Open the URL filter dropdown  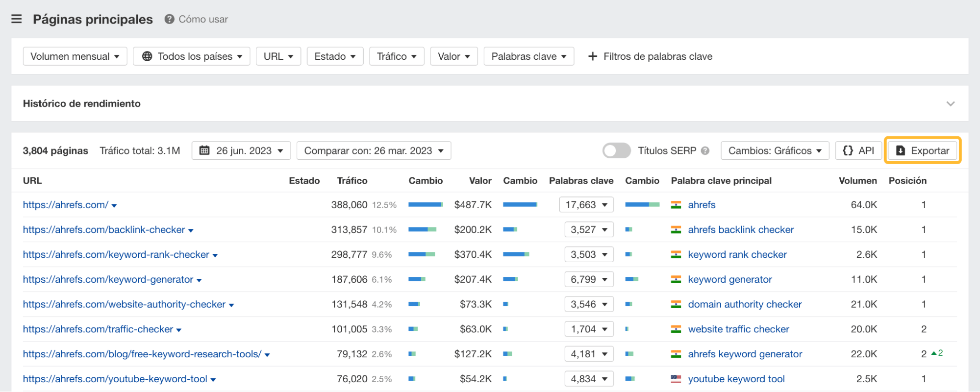click(x=278, y=56)
